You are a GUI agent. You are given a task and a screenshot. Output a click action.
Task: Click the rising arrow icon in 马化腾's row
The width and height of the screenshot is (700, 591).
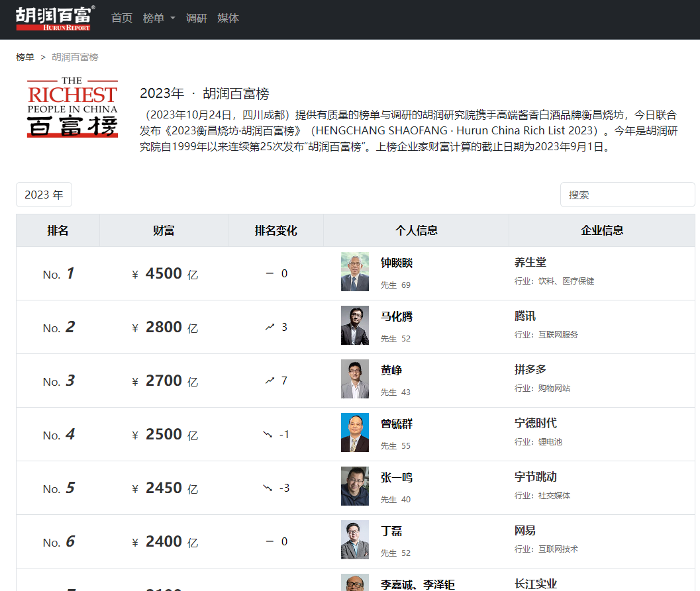pos(270,327)
